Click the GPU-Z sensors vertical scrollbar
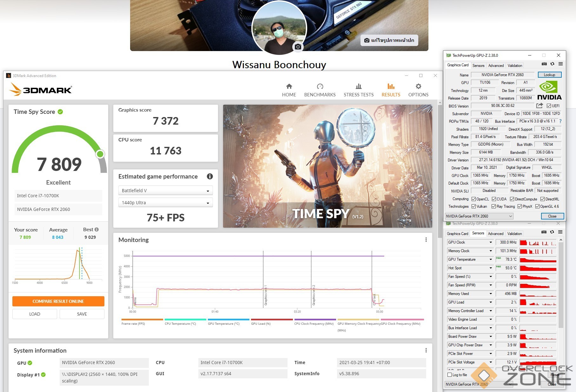The width and height of the screenshot is (576, 392). (x=561, y=285)
